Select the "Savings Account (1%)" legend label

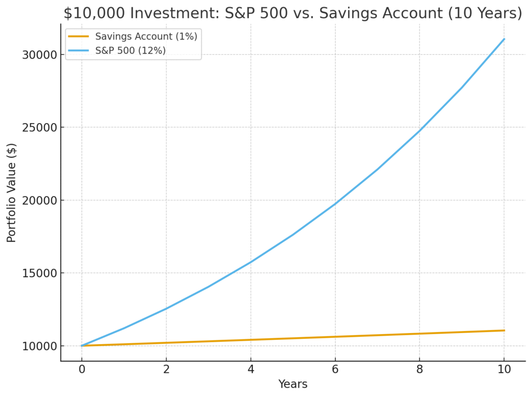[146, 36]
